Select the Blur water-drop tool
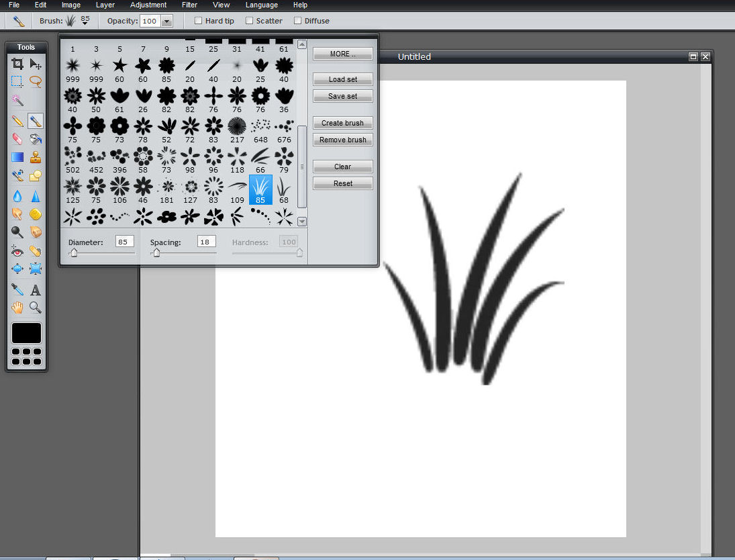 (17, 195)
